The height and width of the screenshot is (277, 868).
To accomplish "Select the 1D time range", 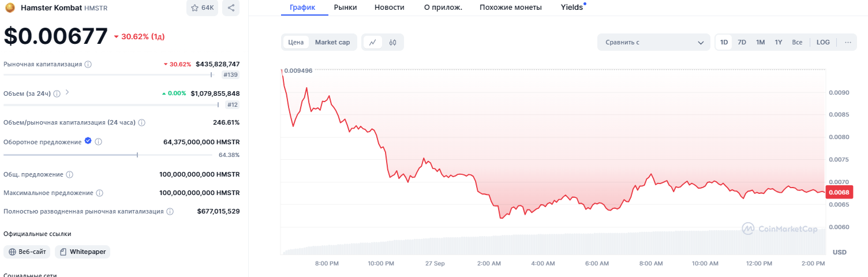I will coord(724,42).
